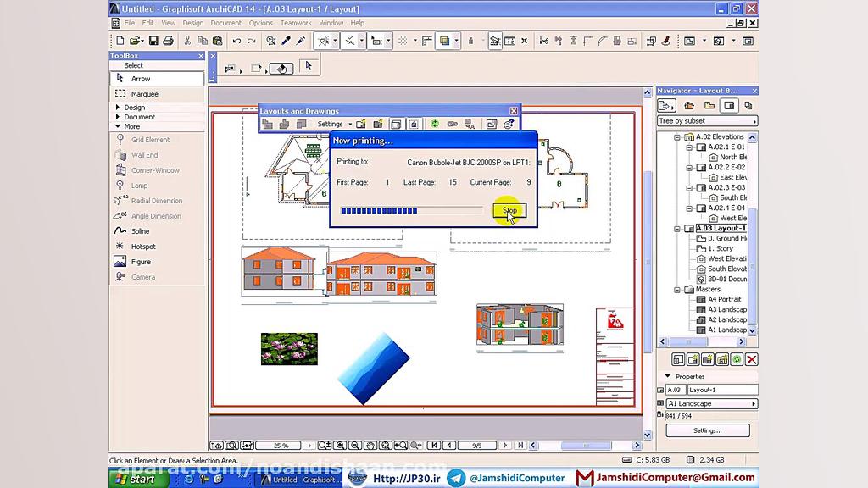Switch Navigator to Project Map icon
The width and height of the screenshot is (868, 488).
(x=689, y=106)
